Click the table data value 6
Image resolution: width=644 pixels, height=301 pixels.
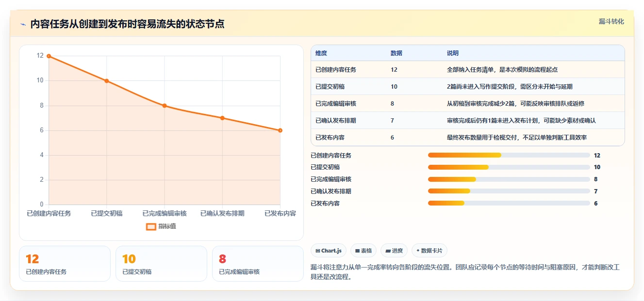tap(392, 138)
